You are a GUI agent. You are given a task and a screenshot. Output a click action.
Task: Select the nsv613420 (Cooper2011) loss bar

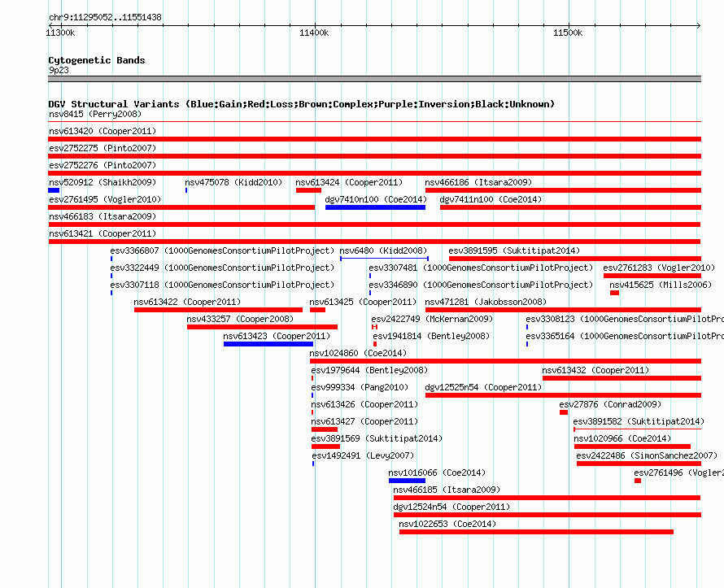click(374, 139)
